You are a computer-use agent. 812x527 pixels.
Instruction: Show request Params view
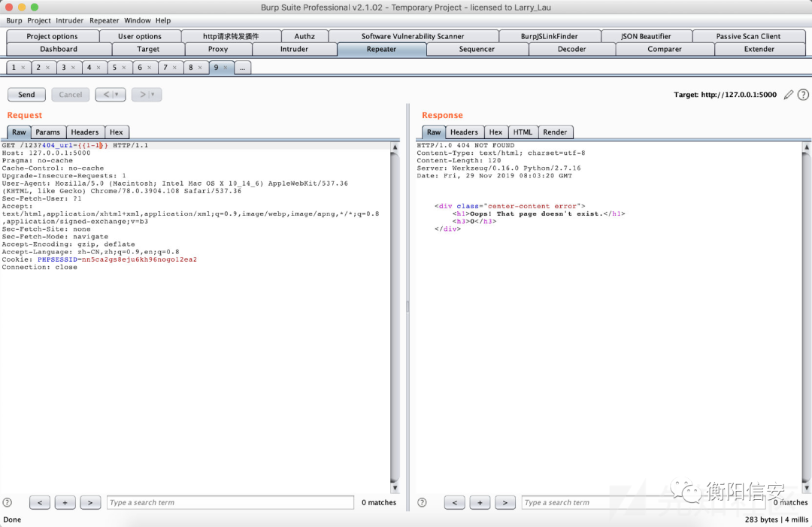(47, 132)
